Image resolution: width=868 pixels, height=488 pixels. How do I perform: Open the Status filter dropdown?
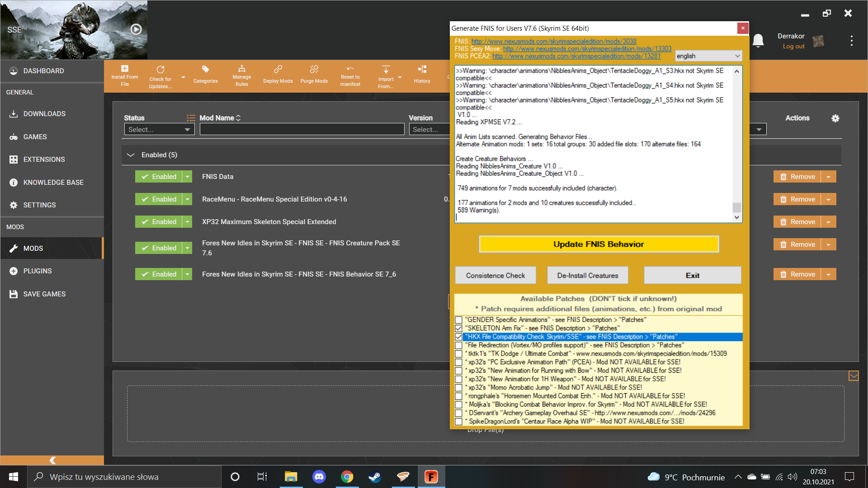[x=159, y=130]
